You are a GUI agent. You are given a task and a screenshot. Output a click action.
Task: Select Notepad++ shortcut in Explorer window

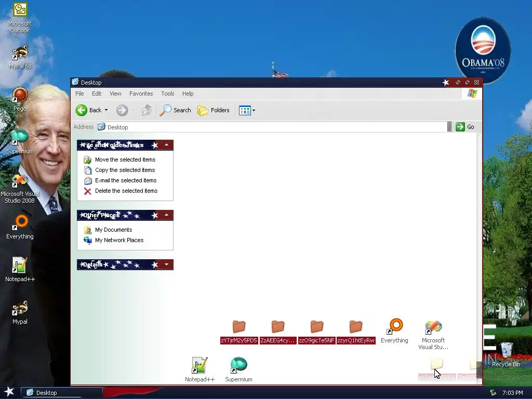pyautogui.click(x=199, y=370)
